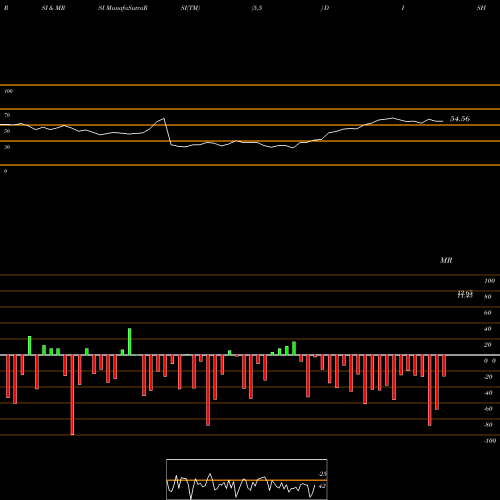Click the 'MR' label above the lower chart
The width and height of the screenshot is (500, 500).
(446, 260)
